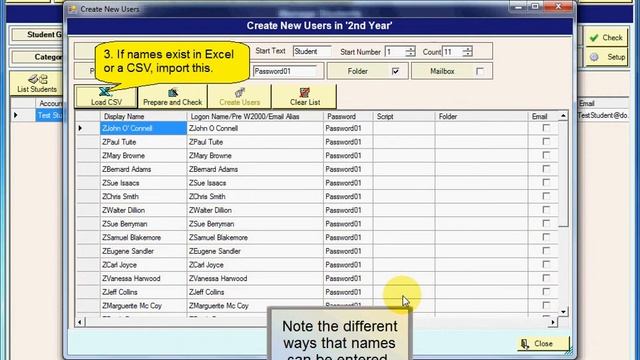Click the Folder column header
Screen dimensions: 640x360
click(x=482, y=116)
